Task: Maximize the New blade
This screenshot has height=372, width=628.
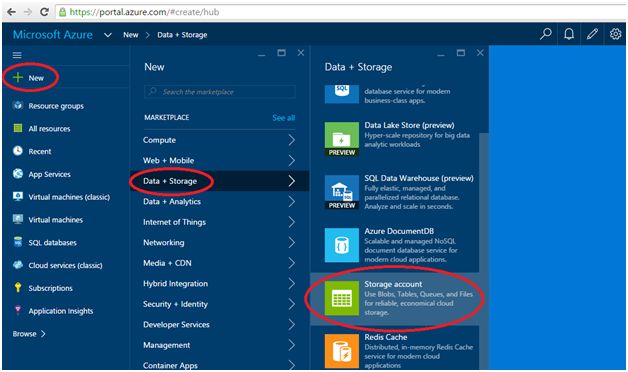Action: tap(282, 52)
